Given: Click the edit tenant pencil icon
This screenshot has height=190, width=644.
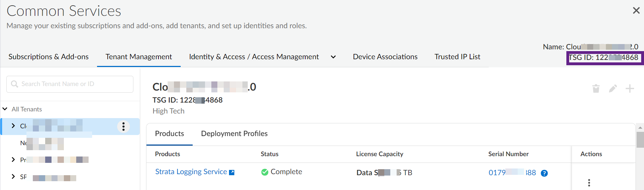Looking at the screenshot, I should click(x=613, y=88).
